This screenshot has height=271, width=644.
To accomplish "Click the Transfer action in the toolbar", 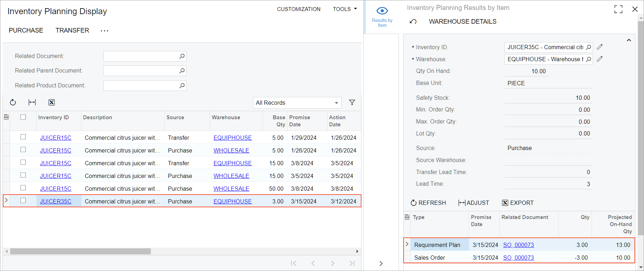I will (72, 30).
